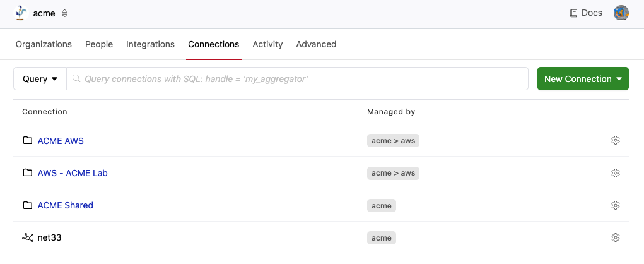Open the Docs link
The image size is (644, 264).
[586, 13]
